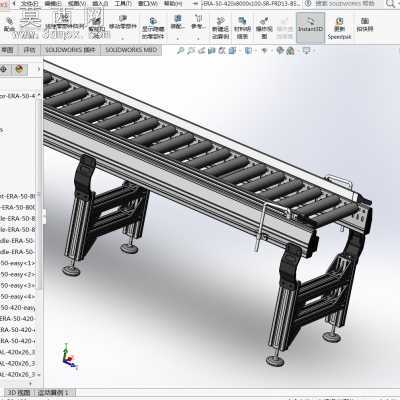Toggle the Instant3D button
Image resolution: width=400 pixels, height=400 pixels.
(310, 27)
